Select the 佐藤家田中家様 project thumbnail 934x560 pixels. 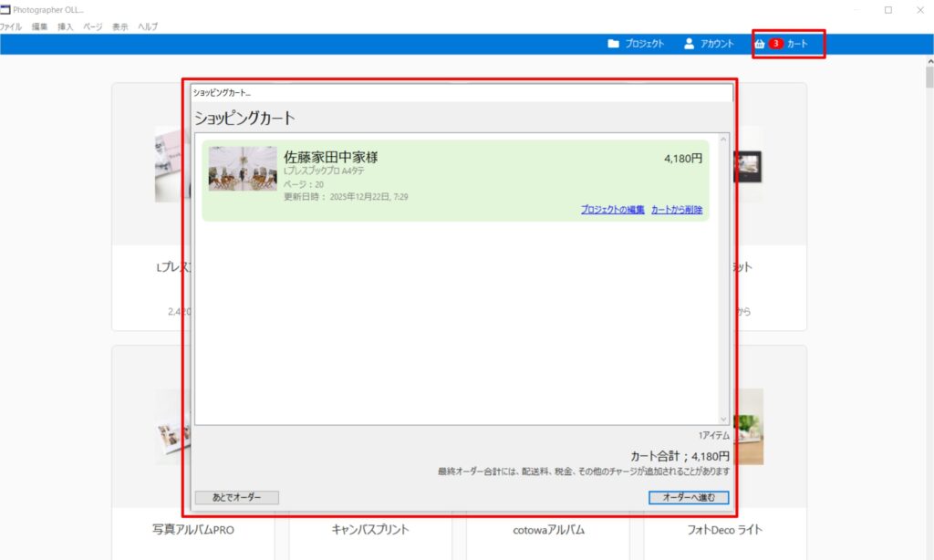click(x=243, y=169)
